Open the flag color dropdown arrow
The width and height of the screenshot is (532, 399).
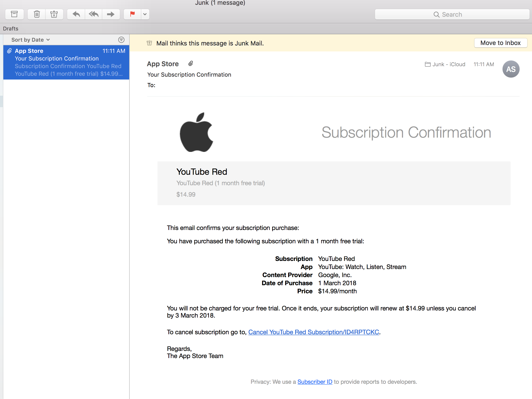pyautogui.click(x=145, y=14)
